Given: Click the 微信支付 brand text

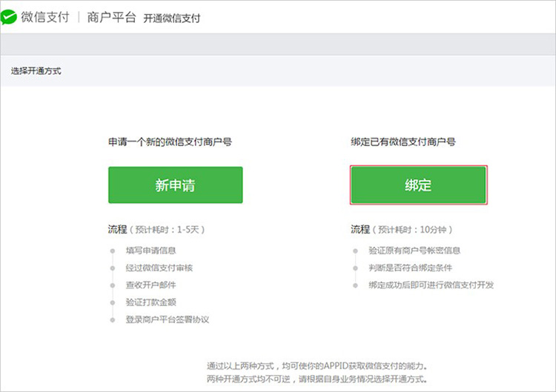Looking at the screenshot, I should point(44,18).
